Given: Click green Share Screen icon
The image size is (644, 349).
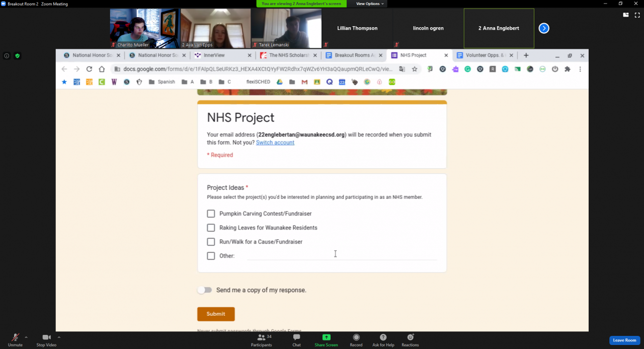Looking at the screenshot, I should [x=326, y=337].
